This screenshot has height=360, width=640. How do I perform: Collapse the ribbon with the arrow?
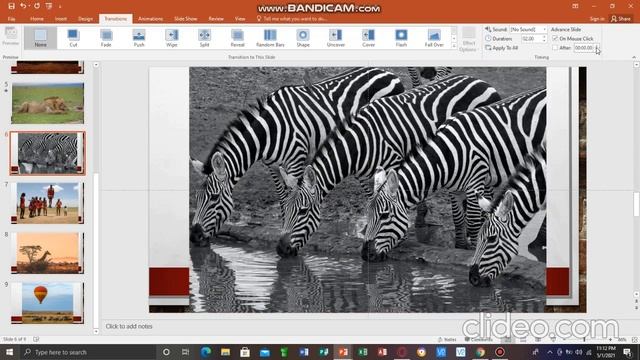[x=634, y=57]
